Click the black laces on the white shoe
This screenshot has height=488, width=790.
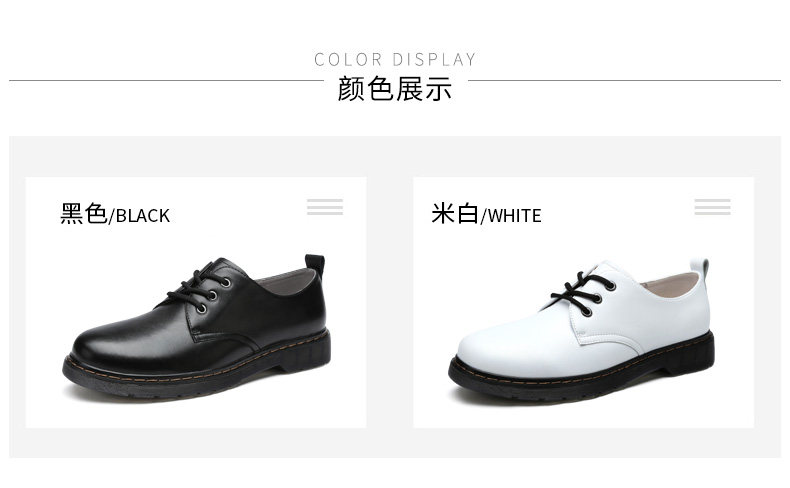click(582, 291)
